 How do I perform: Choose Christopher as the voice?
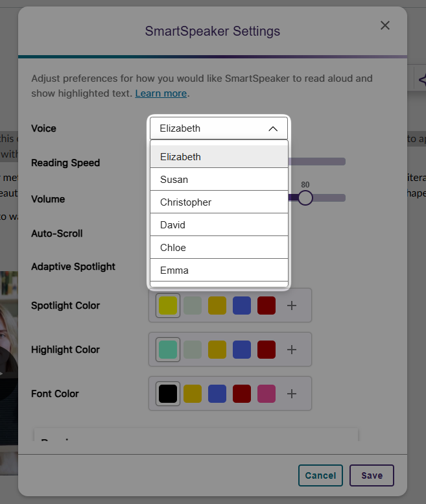pyautogui.click(x=219, y=202)
